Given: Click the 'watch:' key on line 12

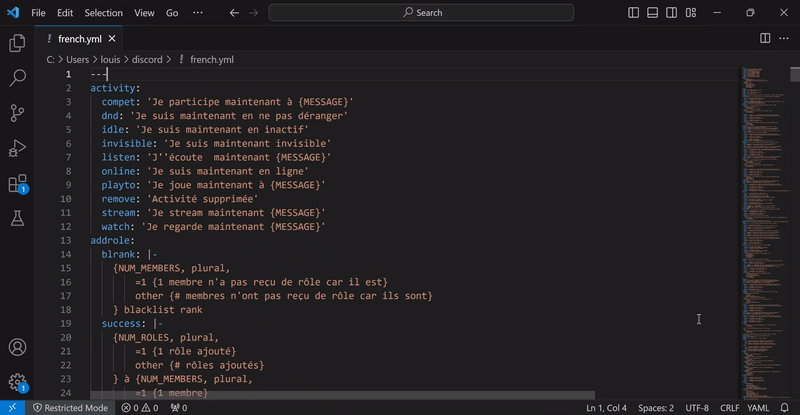Looking at the screenshot, I should 118,226.
